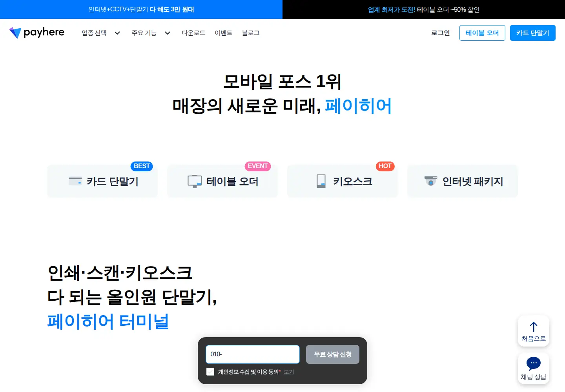The height and width of the screenshot is (392, 565).
Task: Click the internet package camera icon
Action: click(431, 181)
